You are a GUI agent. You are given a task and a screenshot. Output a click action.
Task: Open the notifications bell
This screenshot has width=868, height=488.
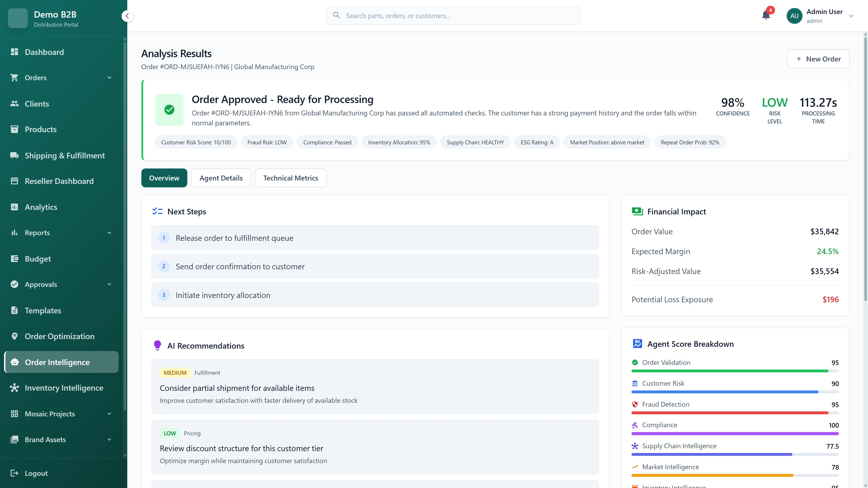(x=766, y=16)
